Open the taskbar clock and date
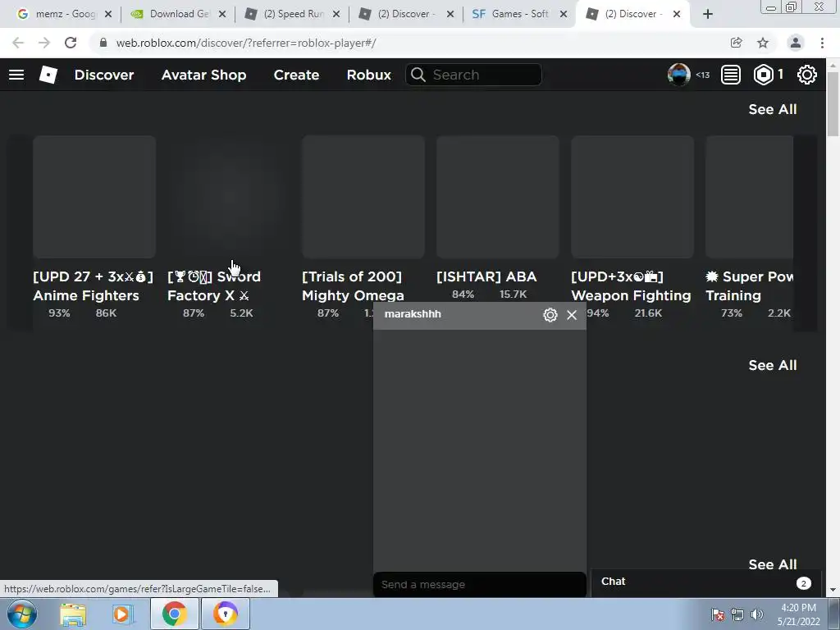Image resolution: width=840 pixels, height=630 pixels. tap(799, 614)
